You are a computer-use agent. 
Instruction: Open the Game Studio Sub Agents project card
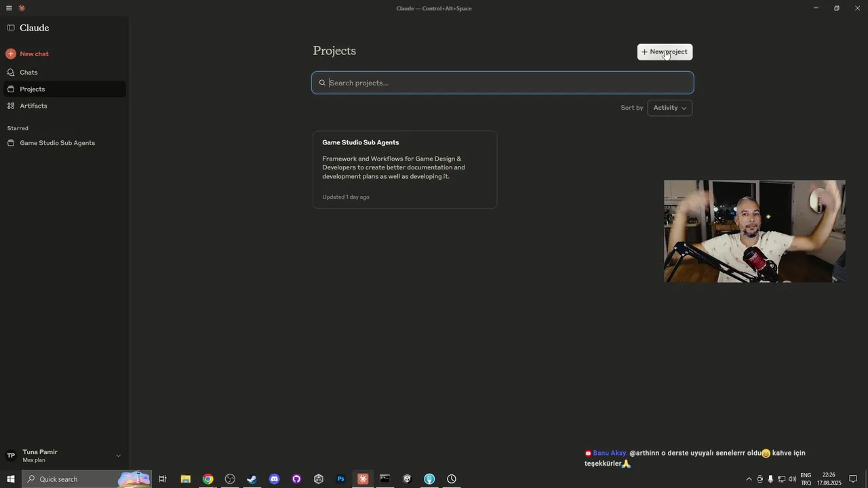405,169
